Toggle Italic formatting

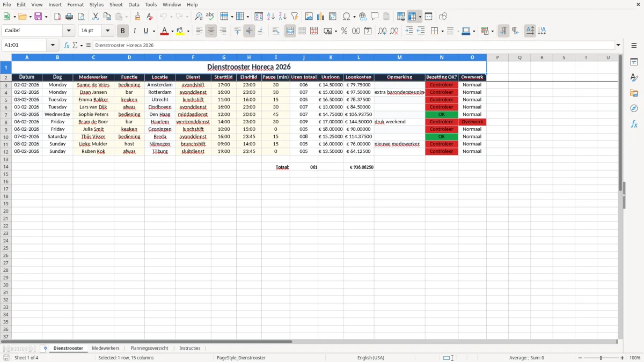(135, 31)
